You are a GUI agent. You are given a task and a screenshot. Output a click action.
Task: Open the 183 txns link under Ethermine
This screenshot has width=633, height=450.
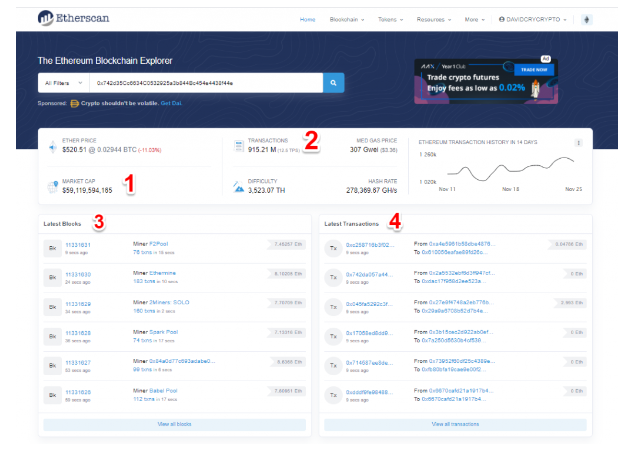144,281
